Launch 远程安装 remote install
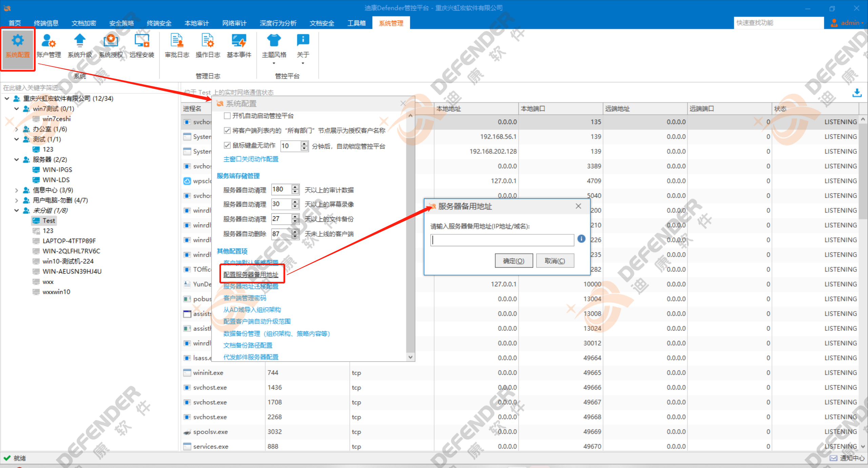This screenshot has height=468, width=868. click(x=142, y=46)
